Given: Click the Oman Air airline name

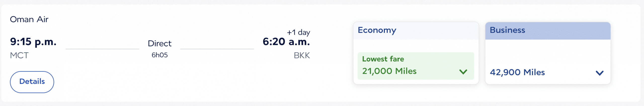Looking at the screenshot, I should (x=29, y=19).
